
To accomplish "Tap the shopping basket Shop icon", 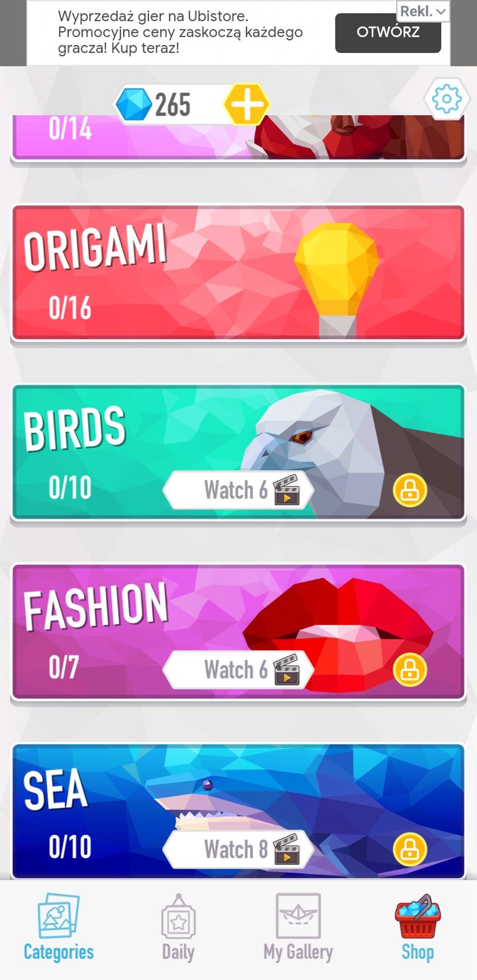I will (x=417, y=916).
